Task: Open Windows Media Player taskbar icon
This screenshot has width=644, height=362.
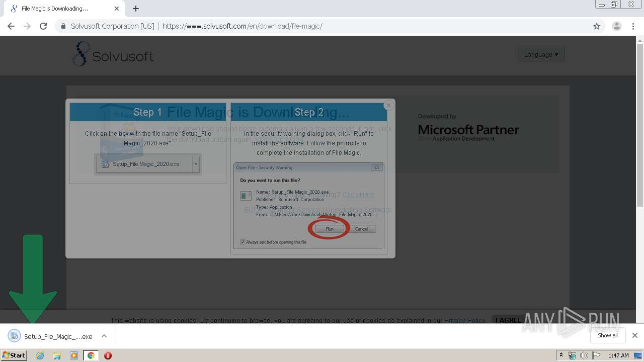Action: tap(74, 355)
